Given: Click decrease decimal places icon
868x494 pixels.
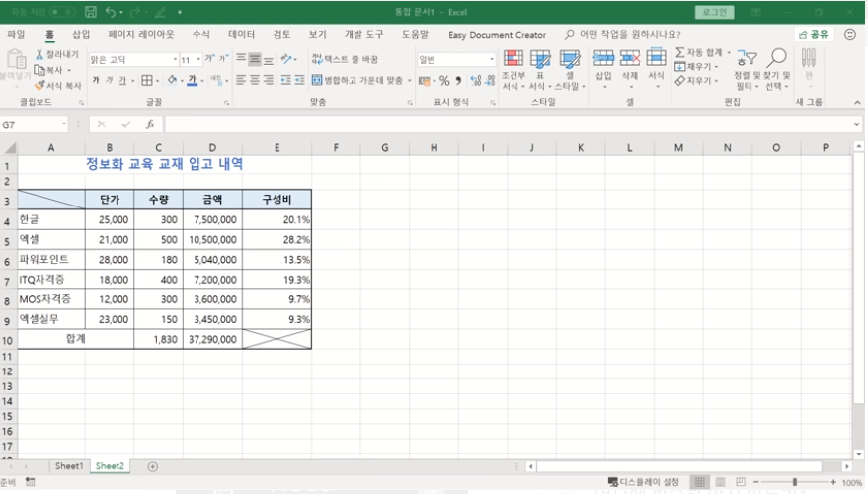Looking at the screenshot, I should coord(489,81).
